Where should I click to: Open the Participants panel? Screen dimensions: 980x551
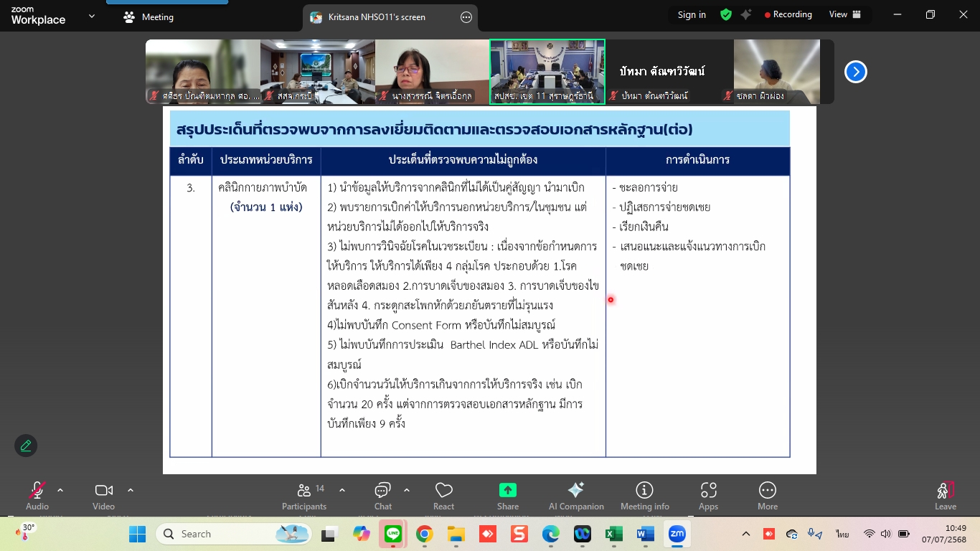pyautogui.click(x=304, y=496)
